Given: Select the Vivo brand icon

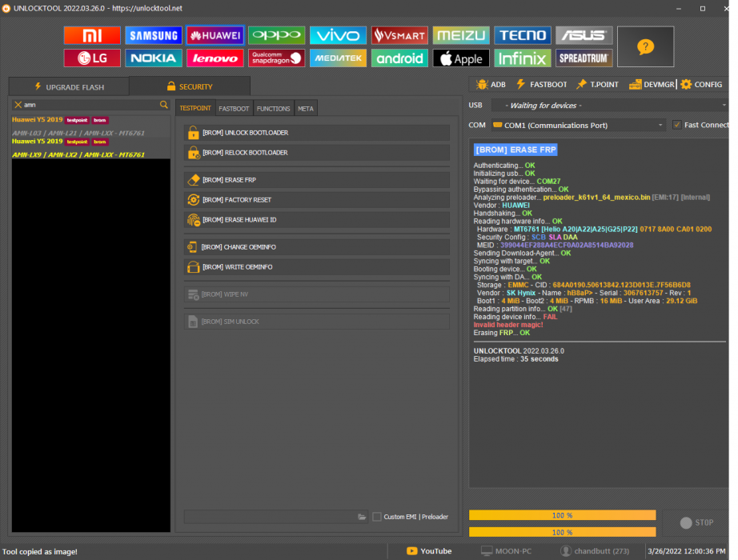Looking at the screenshot, I should (338, 35).
